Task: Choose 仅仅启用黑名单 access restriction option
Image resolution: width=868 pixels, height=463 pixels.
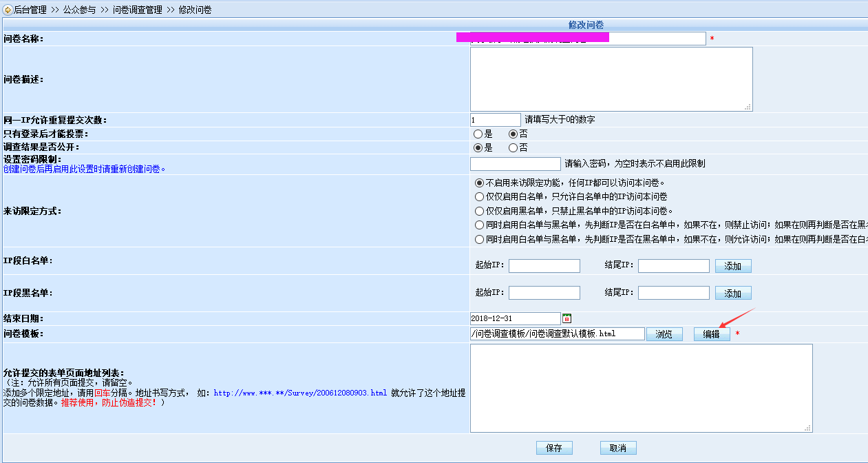Action: tap(479, 211)
